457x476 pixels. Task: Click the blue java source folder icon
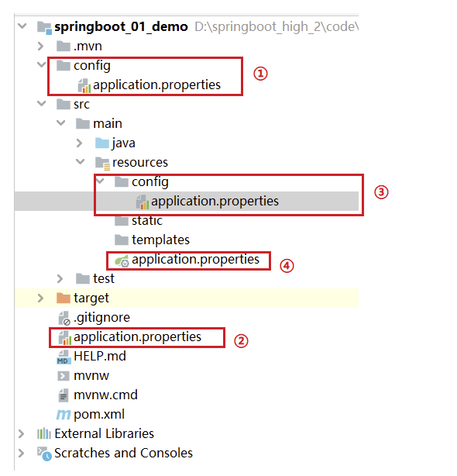102,143
